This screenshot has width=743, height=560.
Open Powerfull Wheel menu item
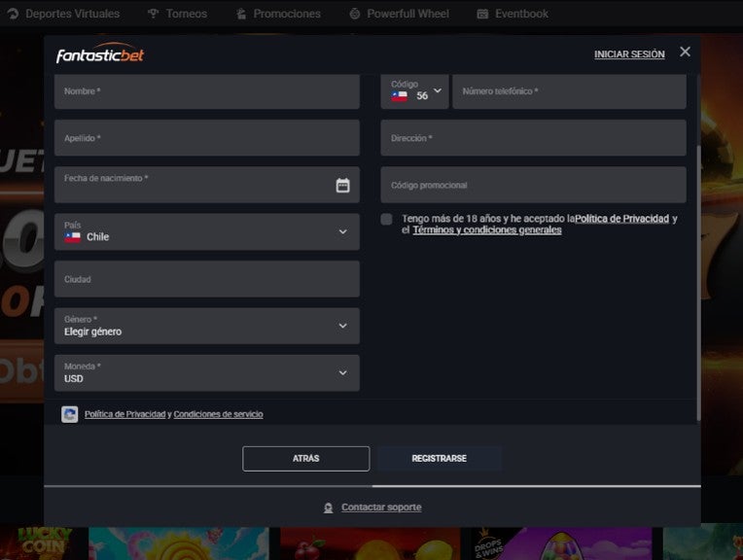[x=400, y=14]
